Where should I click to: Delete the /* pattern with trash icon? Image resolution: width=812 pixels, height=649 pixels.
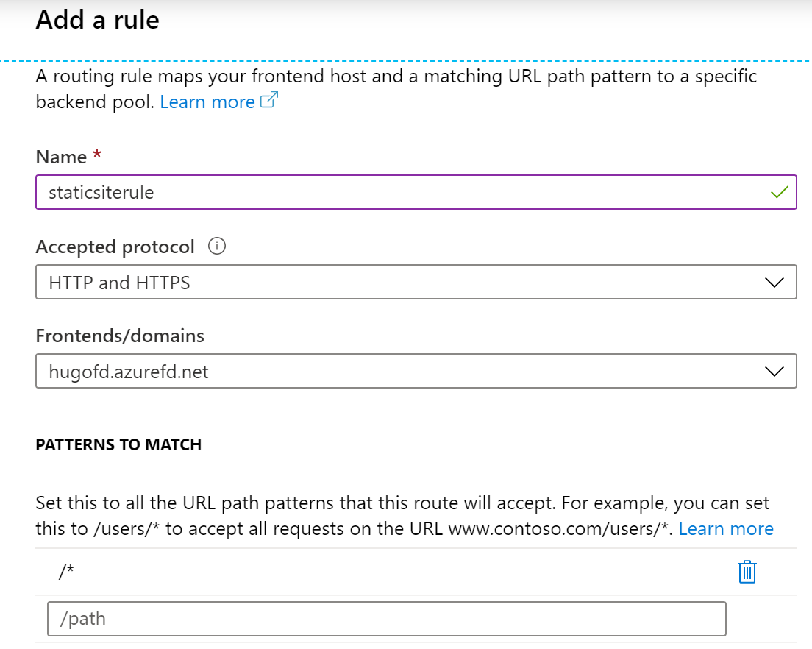pyautogui.click(x=747, y=572)
